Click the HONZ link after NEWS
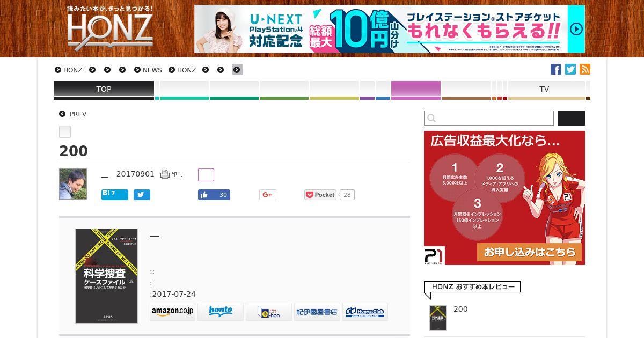Screen dimensions: 644x338 [x=182, y=70]
